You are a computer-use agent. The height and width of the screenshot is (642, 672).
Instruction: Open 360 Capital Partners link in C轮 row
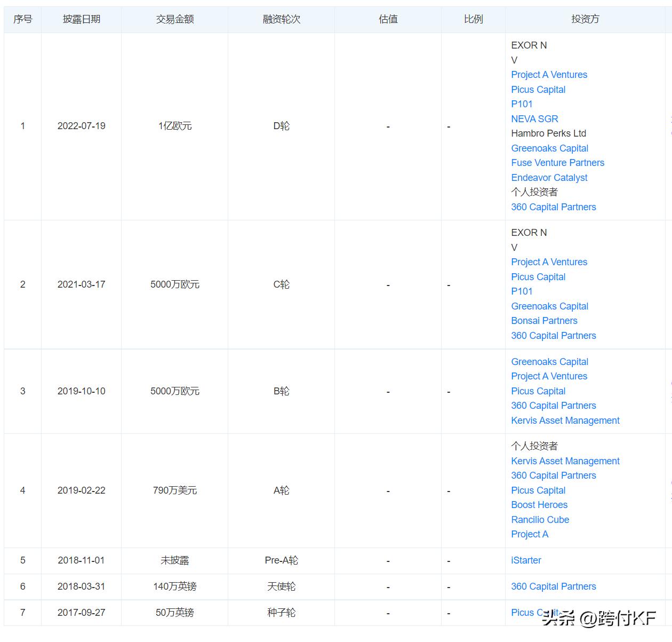[553, 336]
